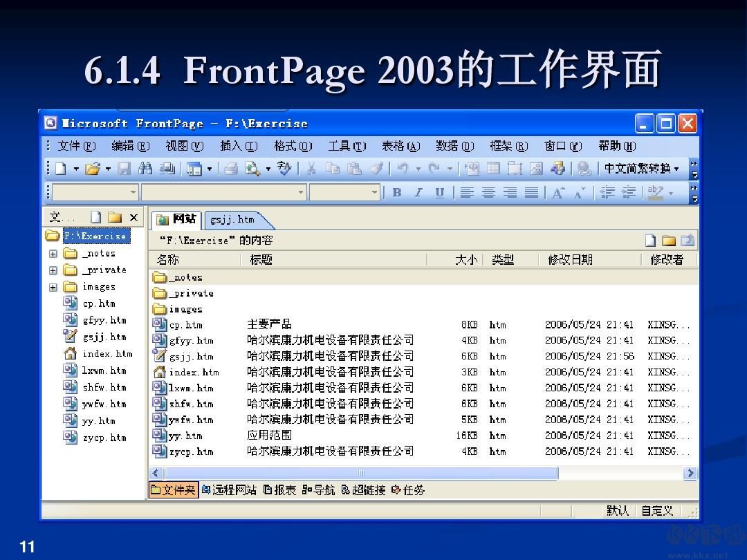Expand the _notes folder in the folder list
The image size is (747, 560).
pos(53,253)
